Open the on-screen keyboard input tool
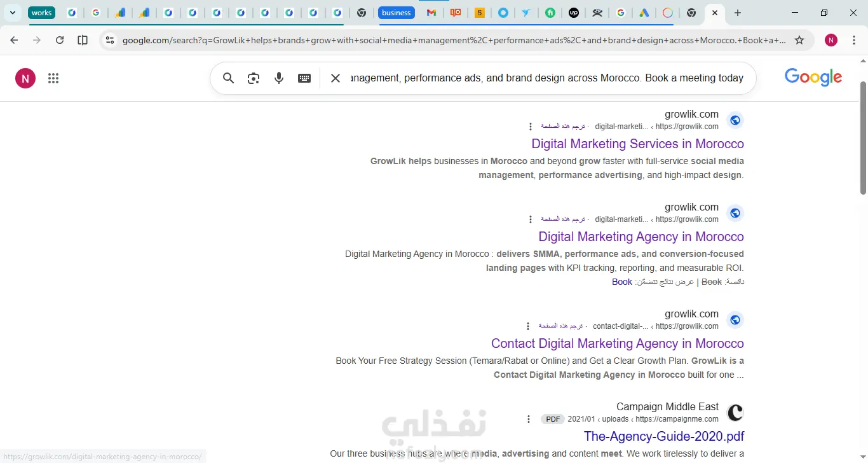 click(x=304, y=78)
